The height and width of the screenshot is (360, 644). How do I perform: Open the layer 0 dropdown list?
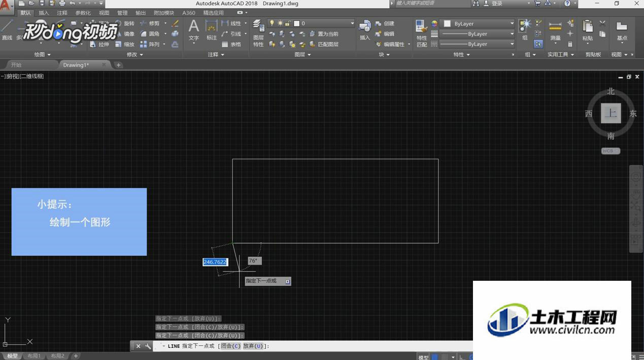(352, 23)
